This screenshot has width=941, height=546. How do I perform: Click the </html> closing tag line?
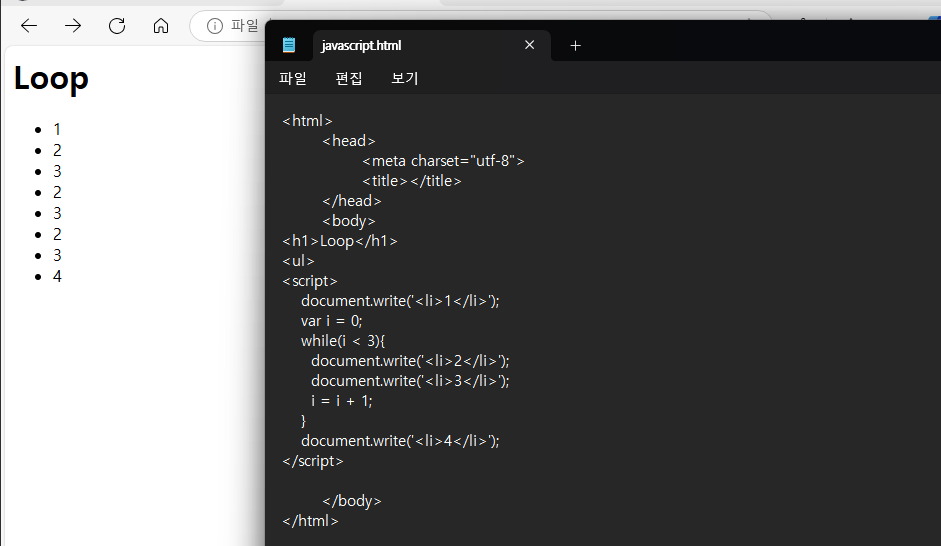pos(310,521)
